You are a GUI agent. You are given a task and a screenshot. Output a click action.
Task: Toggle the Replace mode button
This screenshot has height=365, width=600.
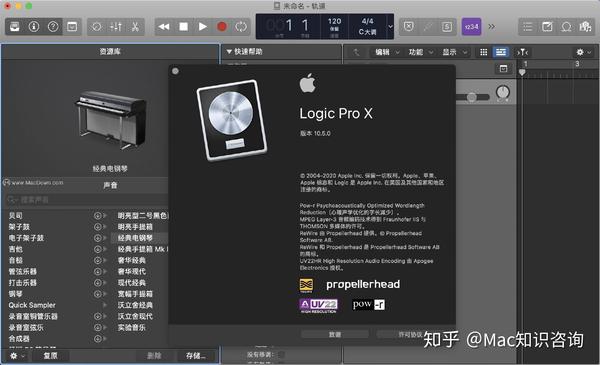pyautogui.click(x=409, y=26)
